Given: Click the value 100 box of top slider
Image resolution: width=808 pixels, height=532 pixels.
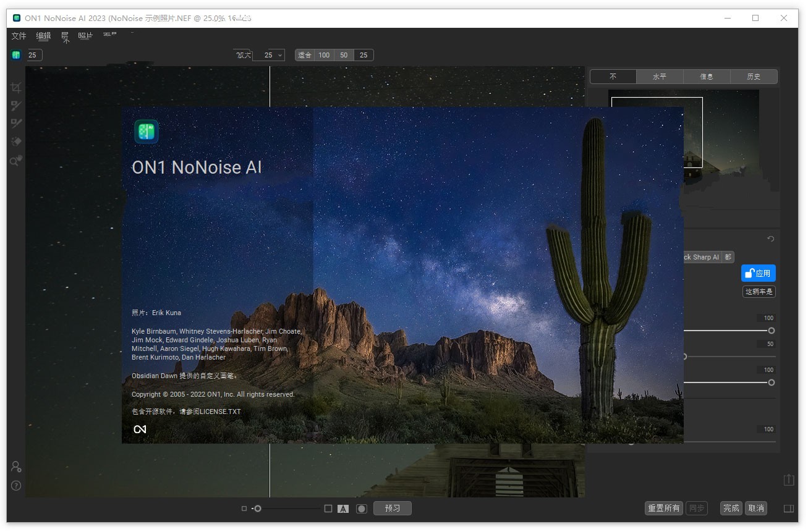Looking at the screenshot, I should coord(766,318).
